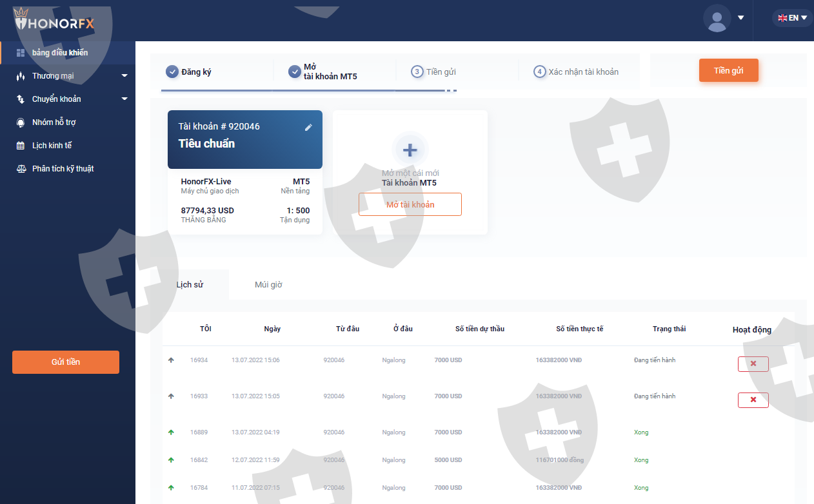Select the Lịch sử tab
This screenshot has height=504, width=814.
click(190, 285)
